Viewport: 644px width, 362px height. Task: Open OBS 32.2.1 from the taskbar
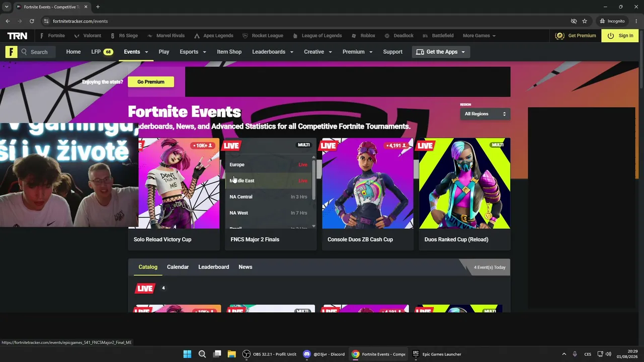[269, 354]
